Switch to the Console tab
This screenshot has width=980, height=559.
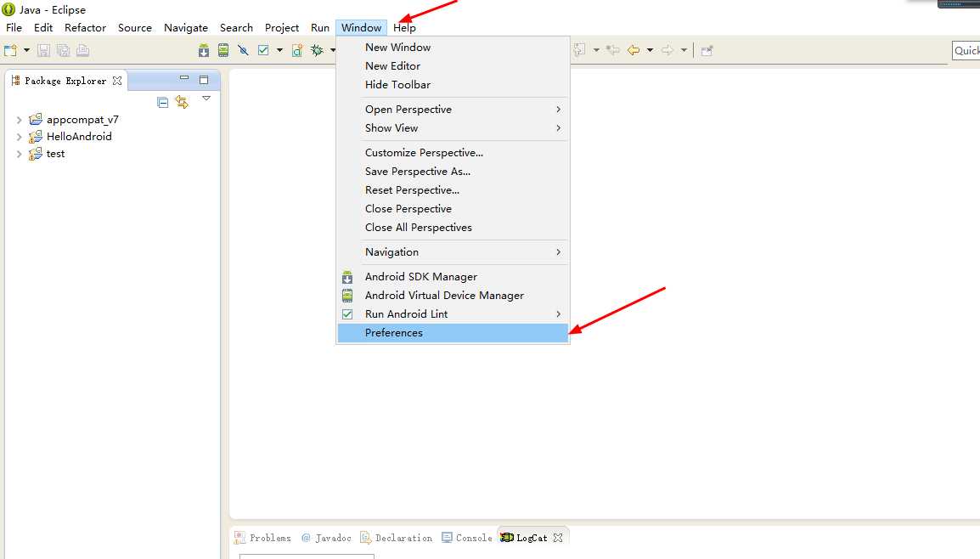[x=468, y=538]
